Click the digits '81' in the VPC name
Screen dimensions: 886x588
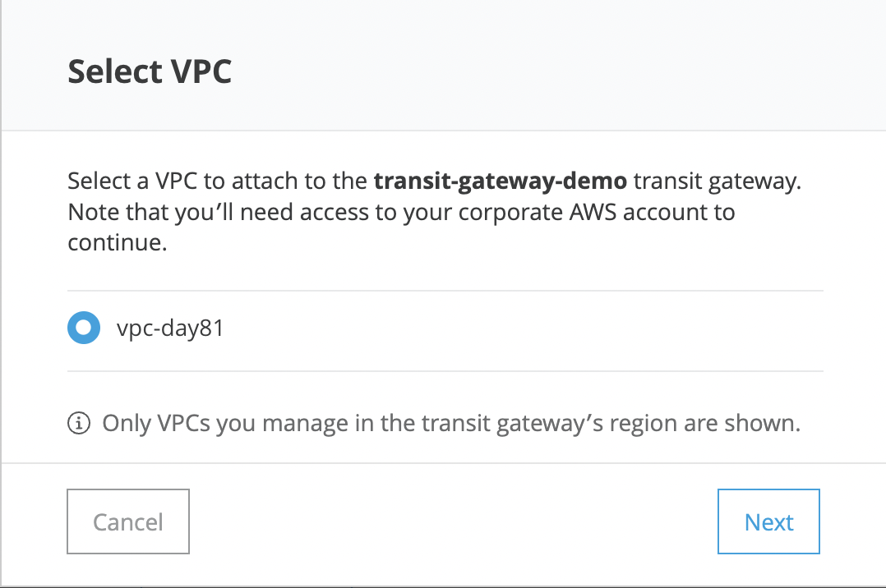point(210,328)
